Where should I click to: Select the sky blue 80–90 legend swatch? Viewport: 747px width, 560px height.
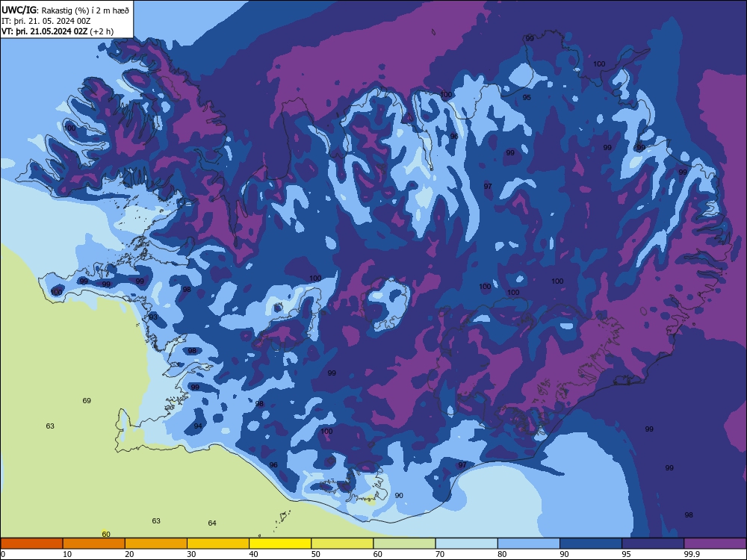529,544
